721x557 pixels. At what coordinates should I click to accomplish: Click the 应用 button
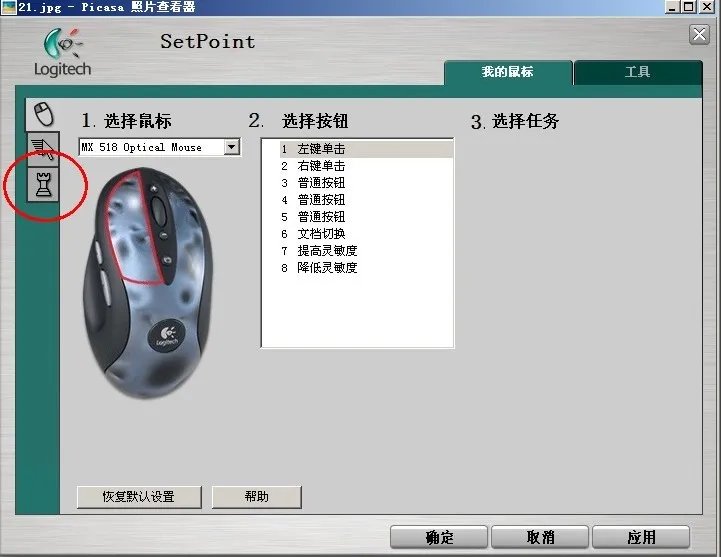tap(641, 537)
